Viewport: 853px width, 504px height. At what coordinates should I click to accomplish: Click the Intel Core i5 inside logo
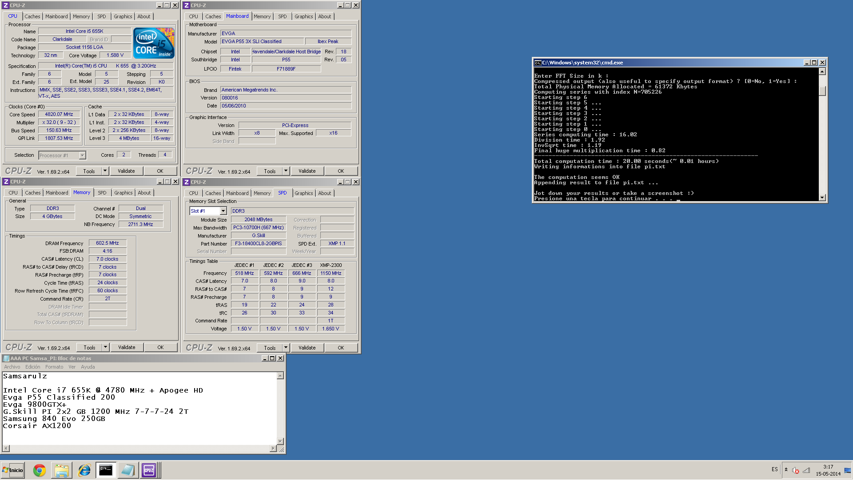(x=154, y=43)
